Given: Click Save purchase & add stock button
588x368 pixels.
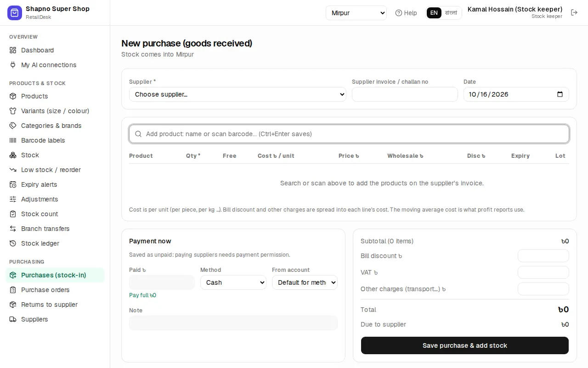Looking at the screenshot, I should pyautogui.click(x=465, y=345).
